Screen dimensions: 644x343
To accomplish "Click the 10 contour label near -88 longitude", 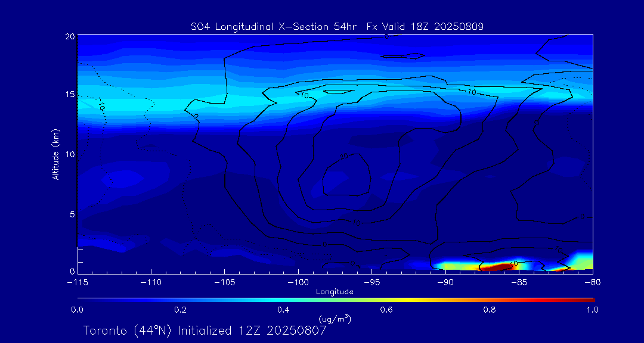I will pyautogui.click(x=472, y=92).
